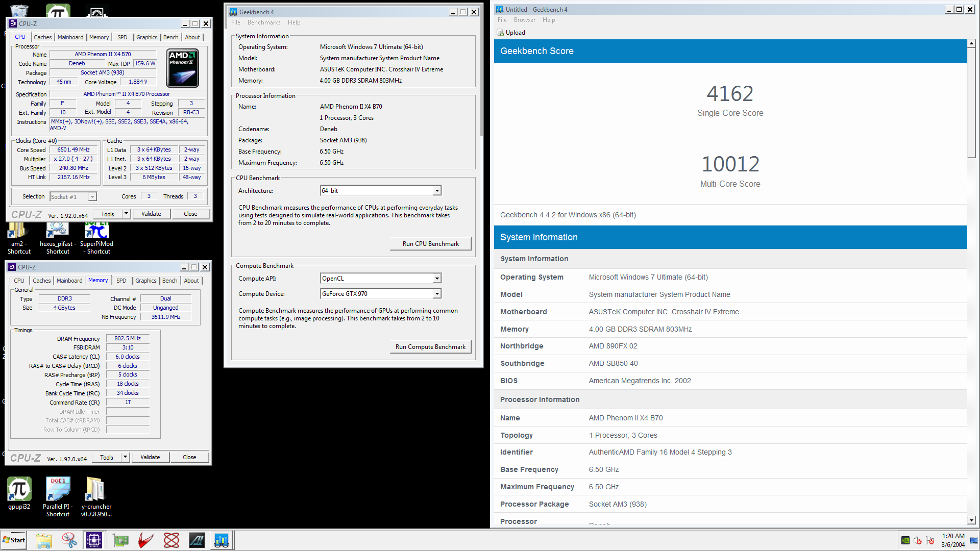This screenshot has width=980, height=551.
Task: Open Windows Explorer from the taskbar
Action: coord(44,540)
